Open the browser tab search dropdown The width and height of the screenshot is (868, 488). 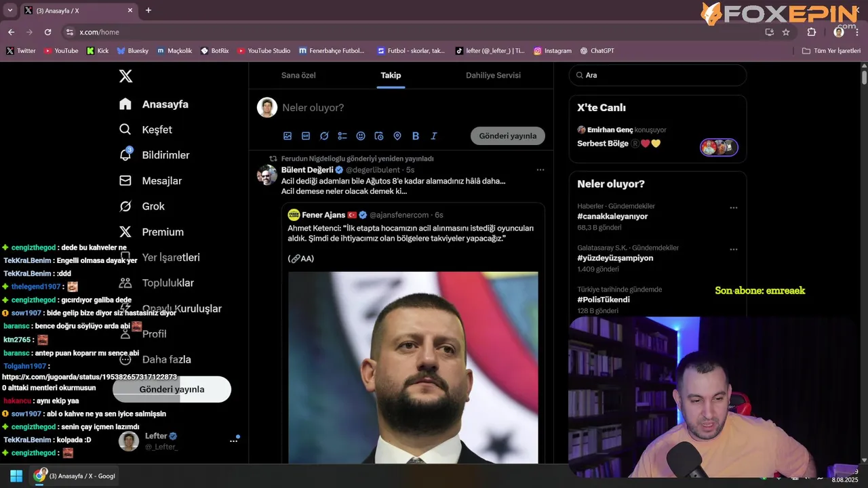click(10, 10)
